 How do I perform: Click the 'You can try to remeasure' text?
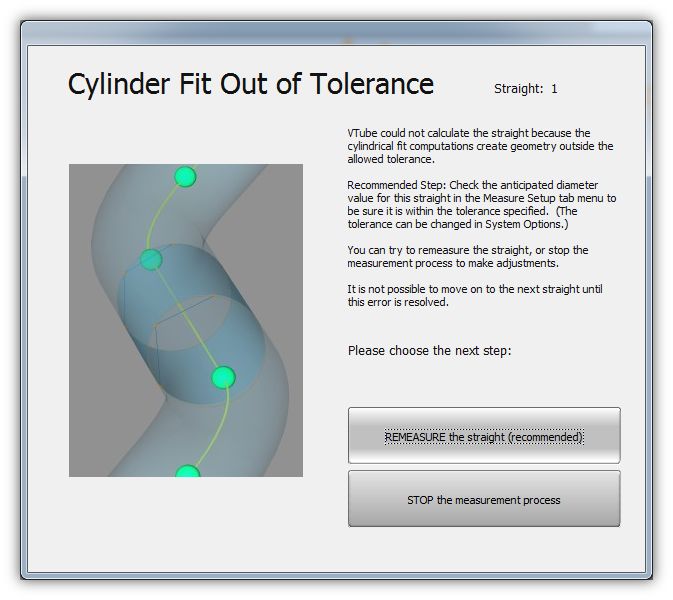467,256
